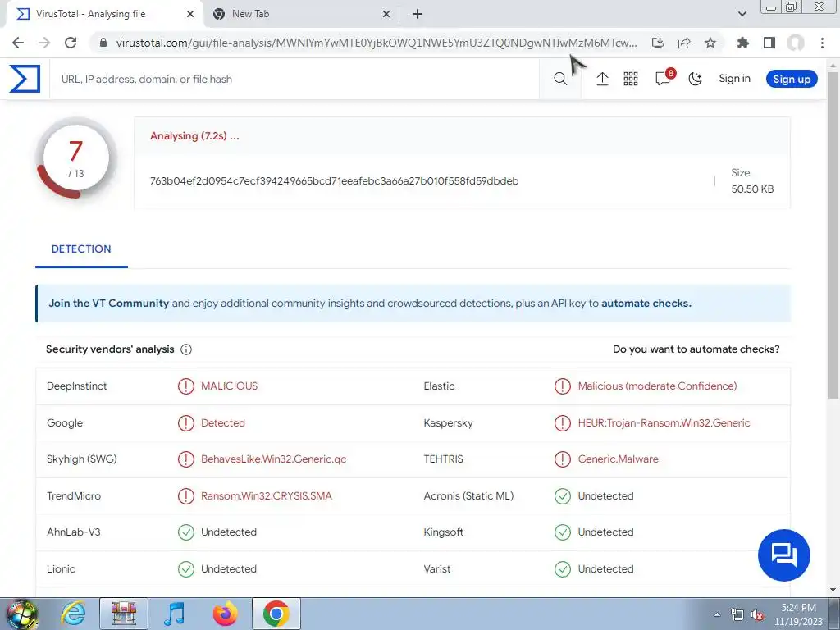Click Acronis (Static ML) vendor name

(468, 496)
